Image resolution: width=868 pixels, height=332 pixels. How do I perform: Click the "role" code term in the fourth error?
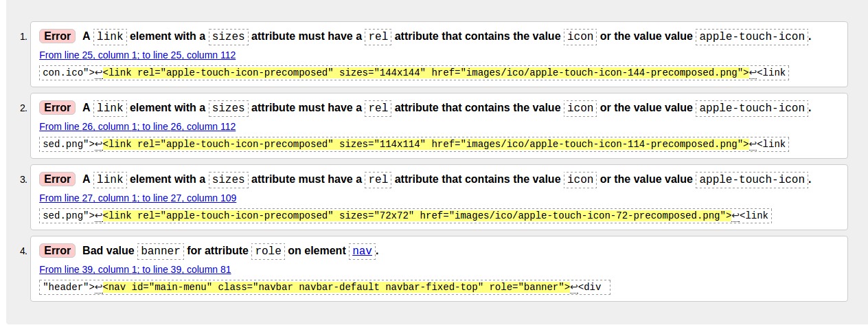click(x=268, y=251)
